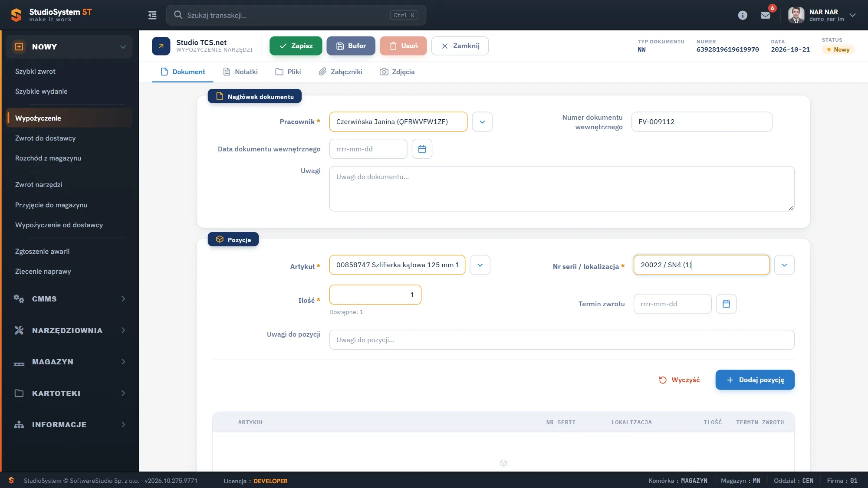Collapse the NOWY menu section
The width and height of the screenshot is (868, 488).
click(69, 47)
